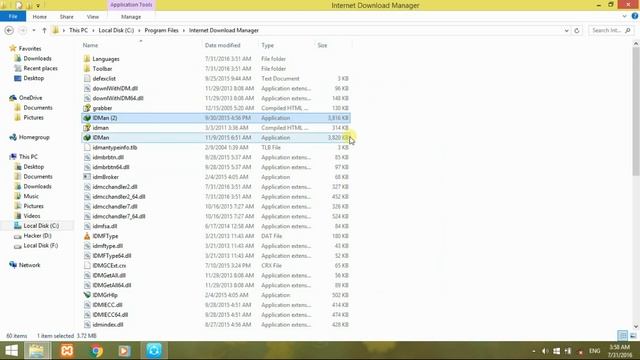Open Music under This PC
The height and width of the screenshot is (360, 640).
[x=31, y=196]
